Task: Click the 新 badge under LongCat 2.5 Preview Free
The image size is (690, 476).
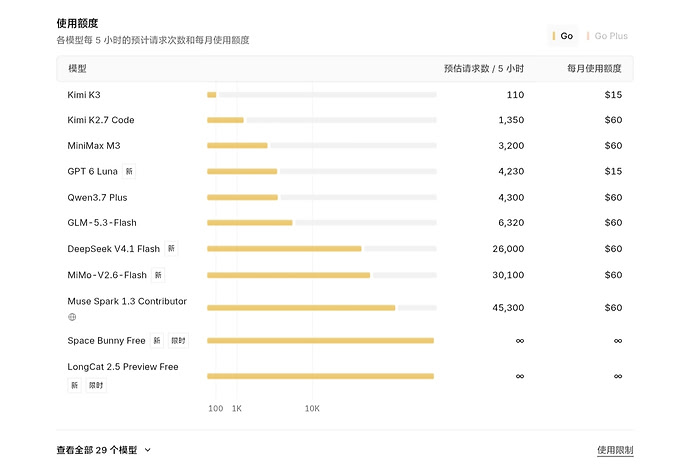Action: point(74,385)
